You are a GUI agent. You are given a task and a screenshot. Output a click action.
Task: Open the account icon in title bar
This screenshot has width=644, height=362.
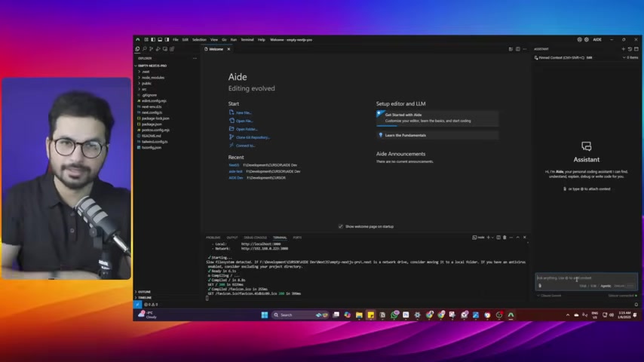(x=579, y=40)
